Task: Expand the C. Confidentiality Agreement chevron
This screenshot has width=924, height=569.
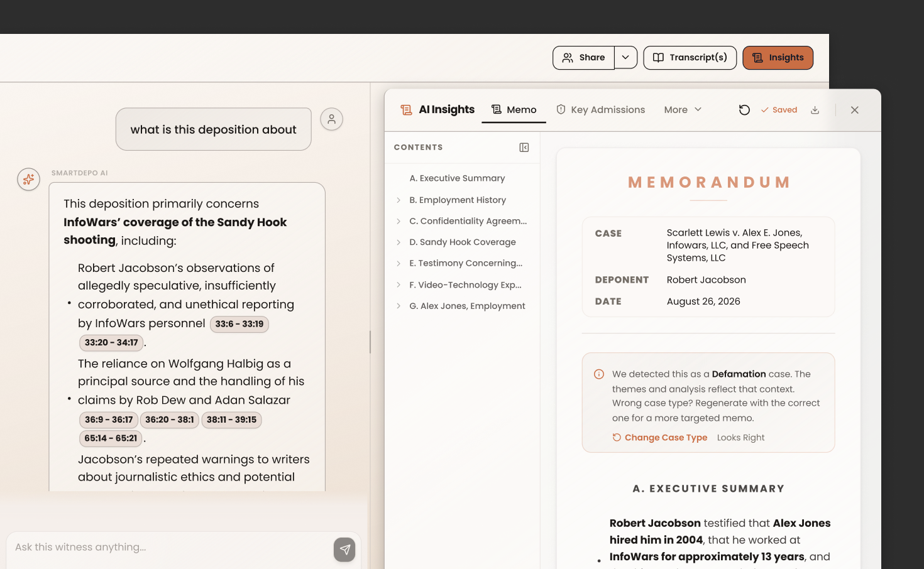Action: pyautogui.click(x=399, y=221)
